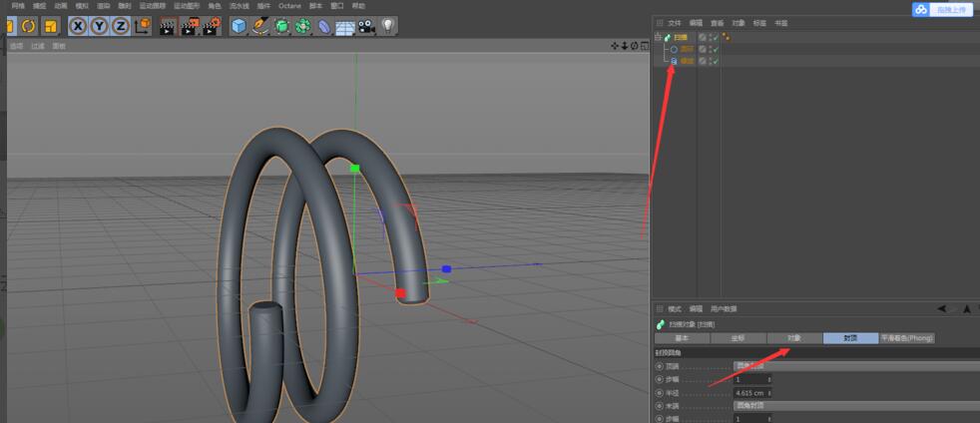
Task: Toggle the Z-axis lock icon
Action: point(120,26)
